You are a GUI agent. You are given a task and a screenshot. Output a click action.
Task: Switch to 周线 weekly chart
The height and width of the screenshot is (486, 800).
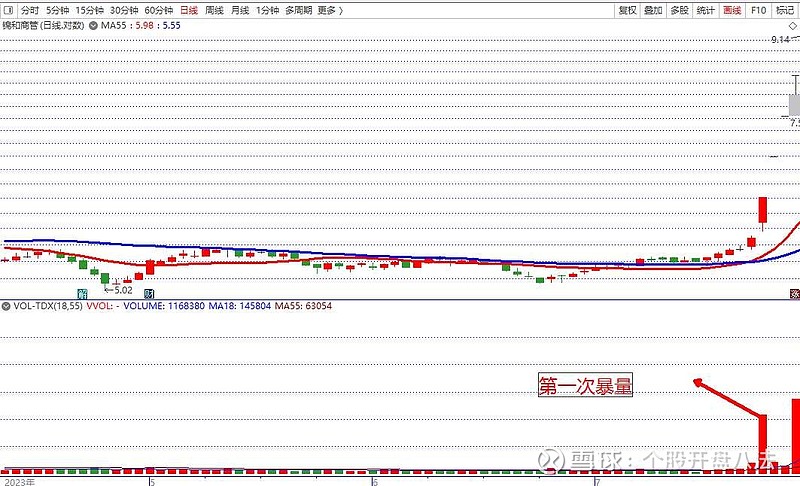pyautogui.click(x=214, y=10)
